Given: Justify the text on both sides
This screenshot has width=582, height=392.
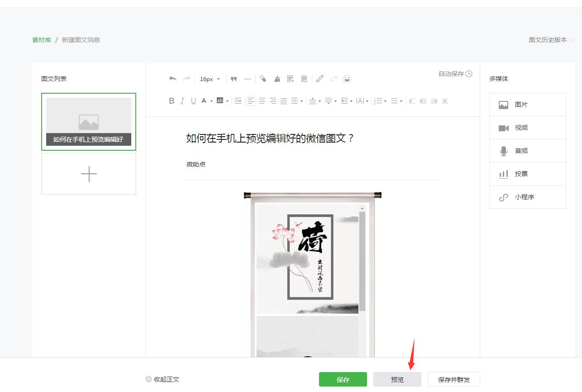Looking at the screenshot, I should (x=284, y=101).
